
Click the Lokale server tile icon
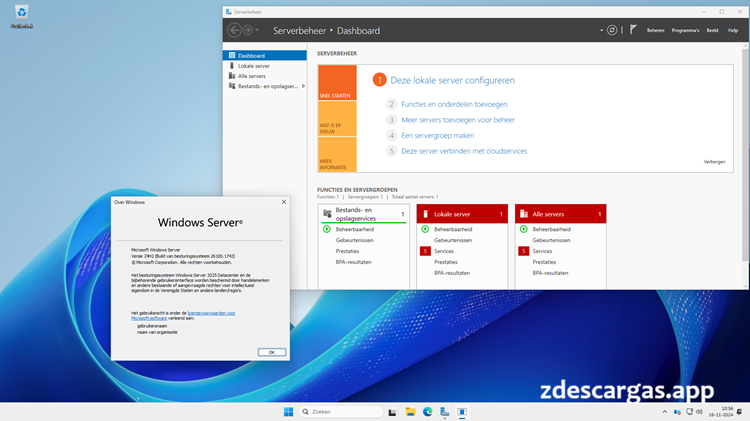(x=425, y=214)
